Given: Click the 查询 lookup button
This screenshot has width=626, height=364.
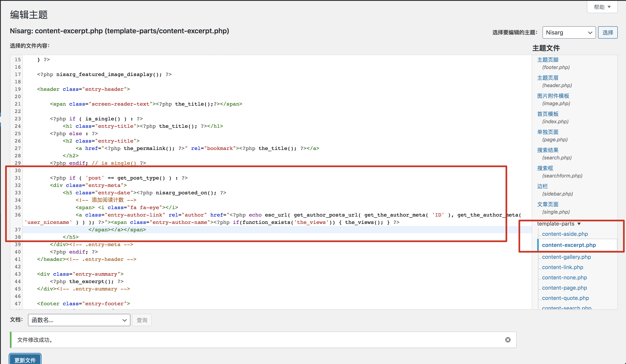Looking at the screenshot, I should point(142,320).
